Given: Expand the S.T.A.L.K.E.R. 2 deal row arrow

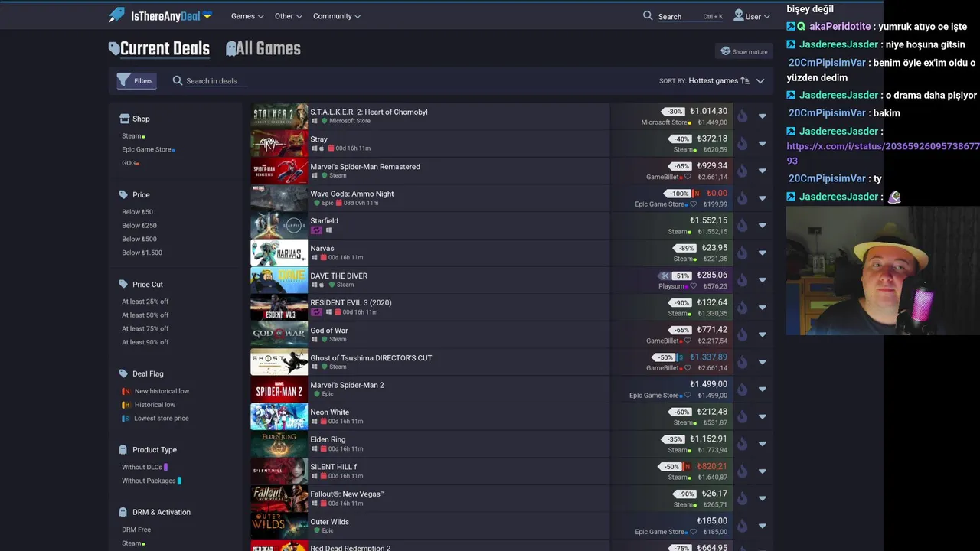Looking at the screenshot, I should tap(762, 116).
